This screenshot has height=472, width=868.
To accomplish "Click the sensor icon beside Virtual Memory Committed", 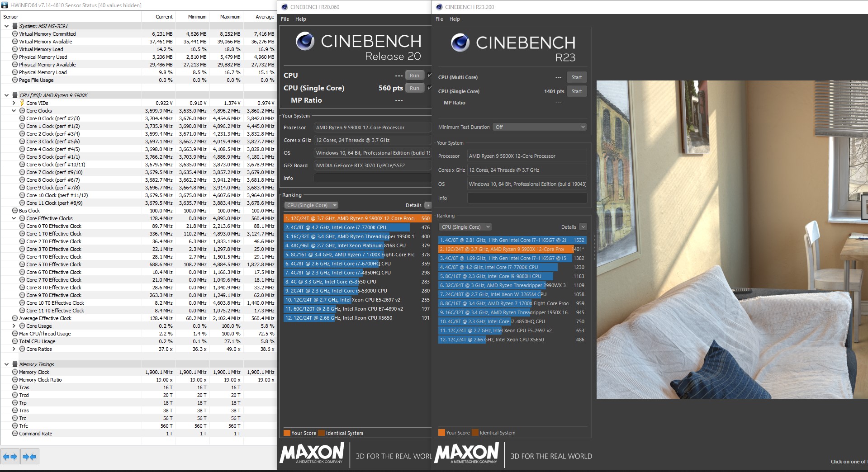I will pyautogui.click(x=15, y=34).
